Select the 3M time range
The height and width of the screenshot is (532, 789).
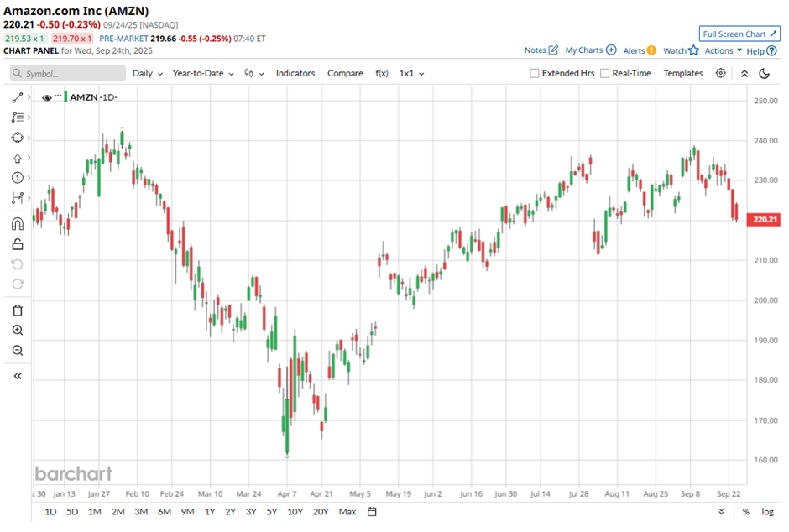141,511
